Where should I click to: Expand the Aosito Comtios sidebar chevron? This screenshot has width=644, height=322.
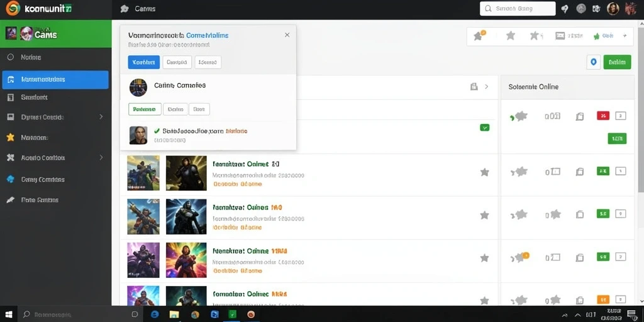[101, 157]
